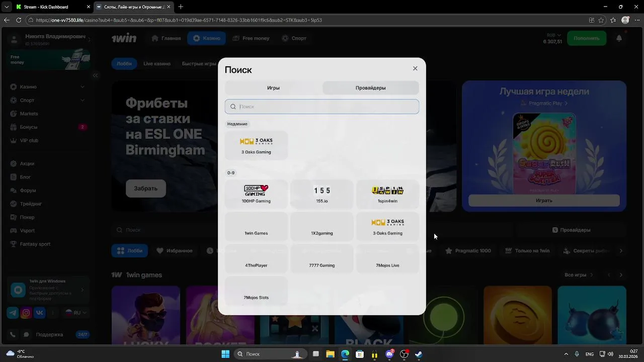Open the VK social icon

pos(40,313)
